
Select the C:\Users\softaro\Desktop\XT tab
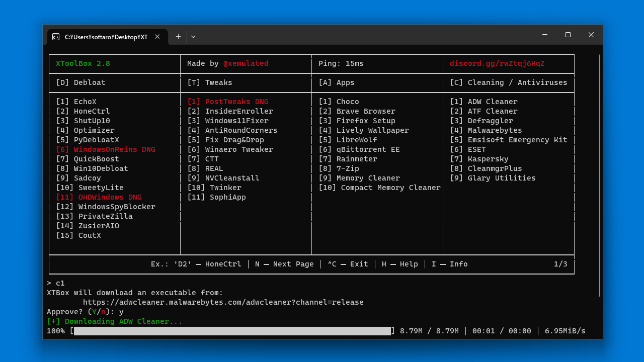tap(108, 37)
